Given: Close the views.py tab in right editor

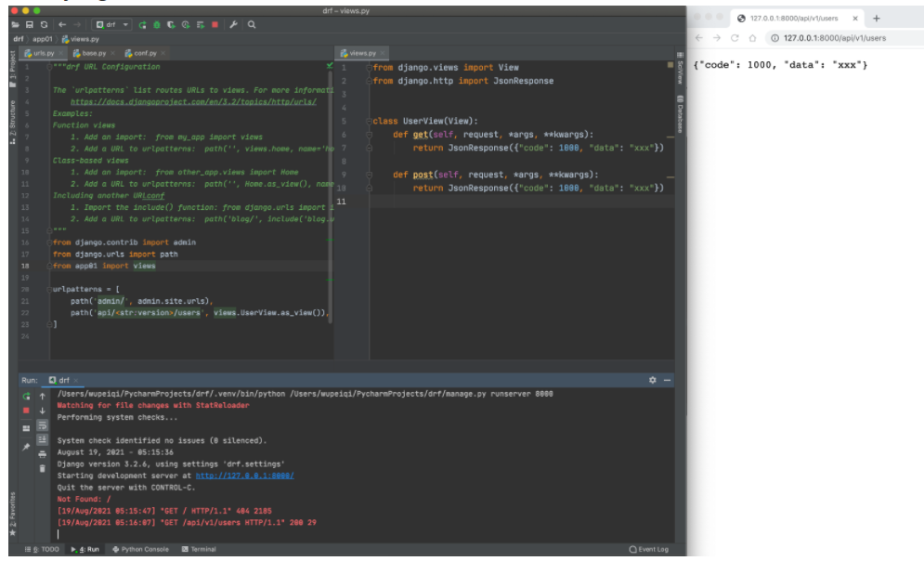Looking at the screenshot, I should 383,53.
